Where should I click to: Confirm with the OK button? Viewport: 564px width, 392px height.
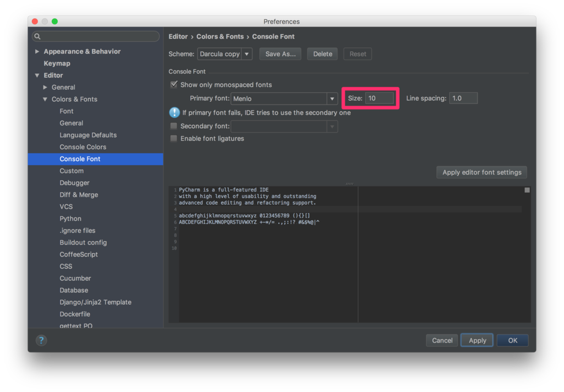(x=513, y=340)
